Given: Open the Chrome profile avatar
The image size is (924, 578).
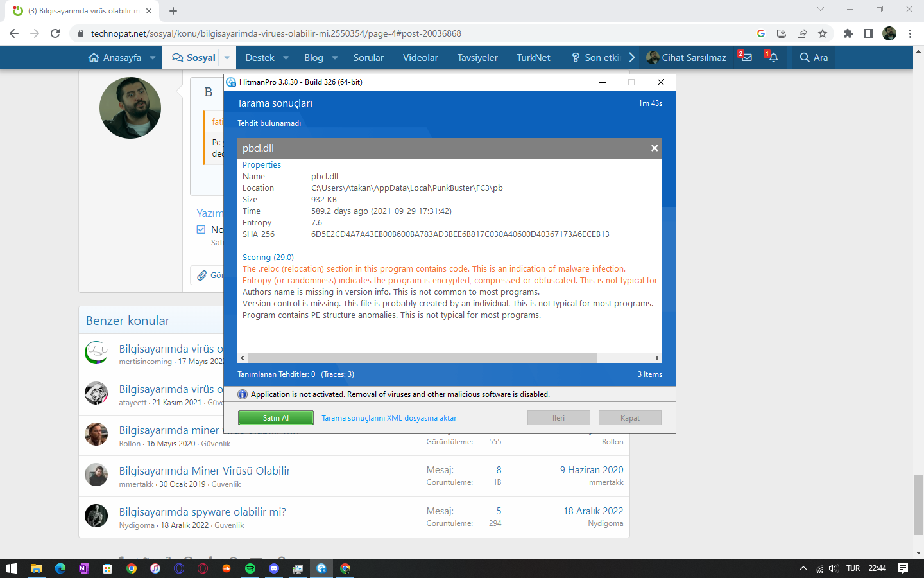Looking at the screenshot, I should 889,33.
